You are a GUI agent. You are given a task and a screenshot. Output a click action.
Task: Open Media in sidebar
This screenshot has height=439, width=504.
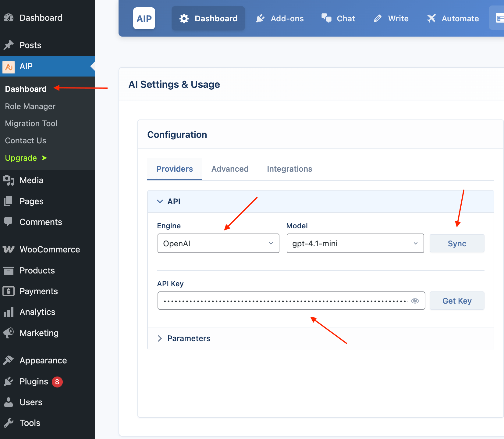(x=48, y=180)
